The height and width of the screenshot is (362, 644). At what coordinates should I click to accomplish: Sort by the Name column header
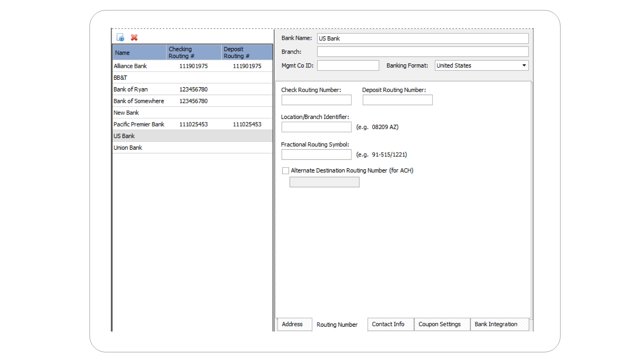(139, 53)
